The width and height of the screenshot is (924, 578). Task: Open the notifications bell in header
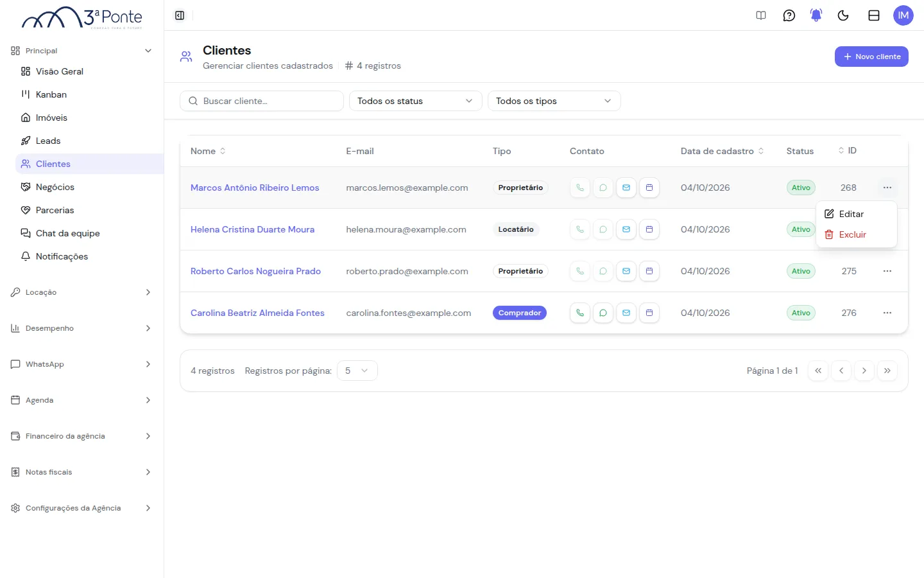click(816, 15)
